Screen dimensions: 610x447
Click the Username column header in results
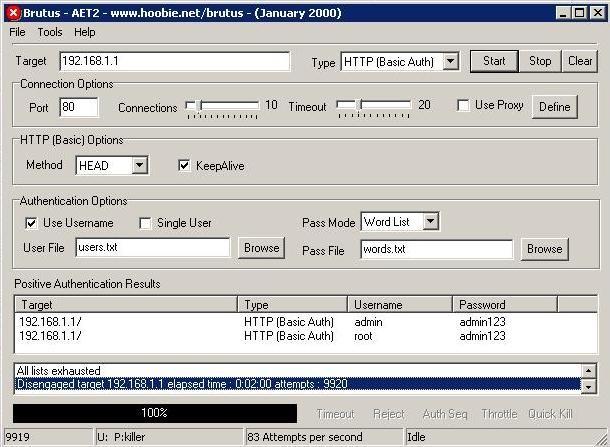pos(400,304)
